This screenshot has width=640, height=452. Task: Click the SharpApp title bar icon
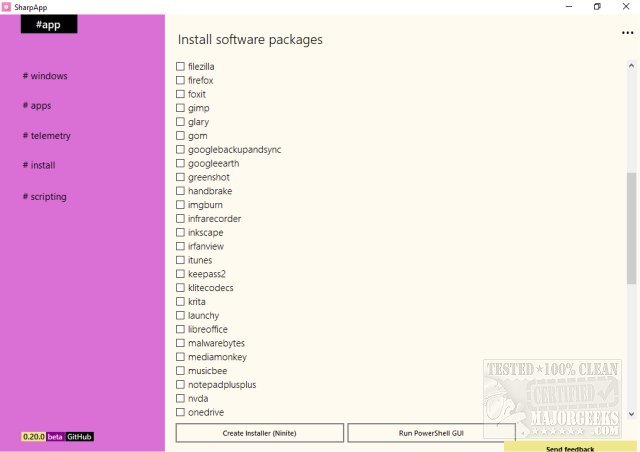click(x=6, y=7)
